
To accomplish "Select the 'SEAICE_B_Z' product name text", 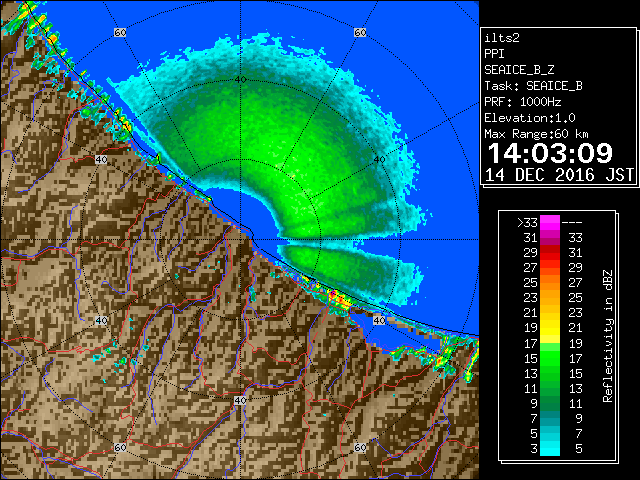I will point(519,70).
